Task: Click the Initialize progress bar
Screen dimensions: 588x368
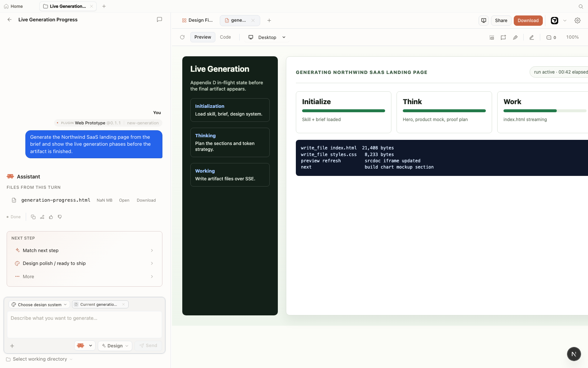Action: pyautogui.click(x=344, y=111)
